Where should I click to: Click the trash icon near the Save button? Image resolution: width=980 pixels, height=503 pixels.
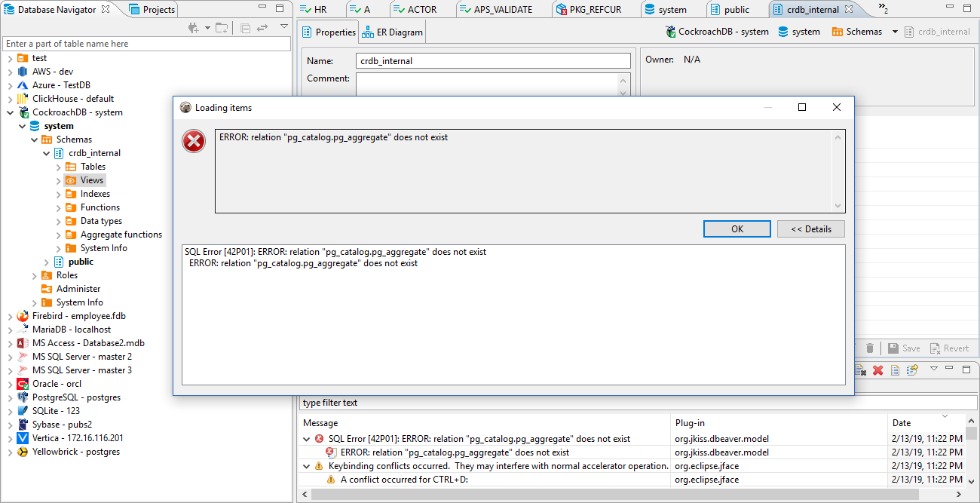click(870, 348)
